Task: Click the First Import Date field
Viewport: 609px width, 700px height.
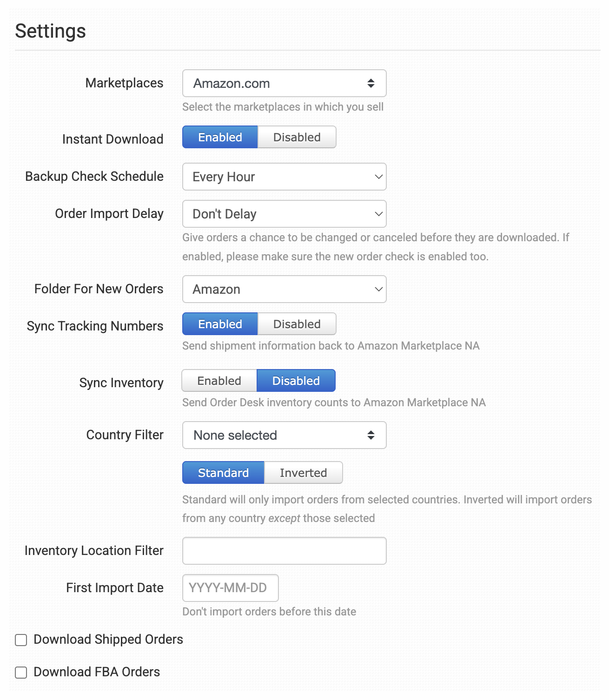Action: click(231, 588)
